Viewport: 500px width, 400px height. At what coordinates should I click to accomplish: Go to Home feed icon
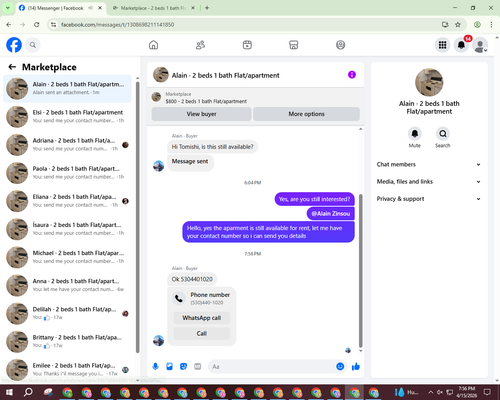tap(153, 45)
